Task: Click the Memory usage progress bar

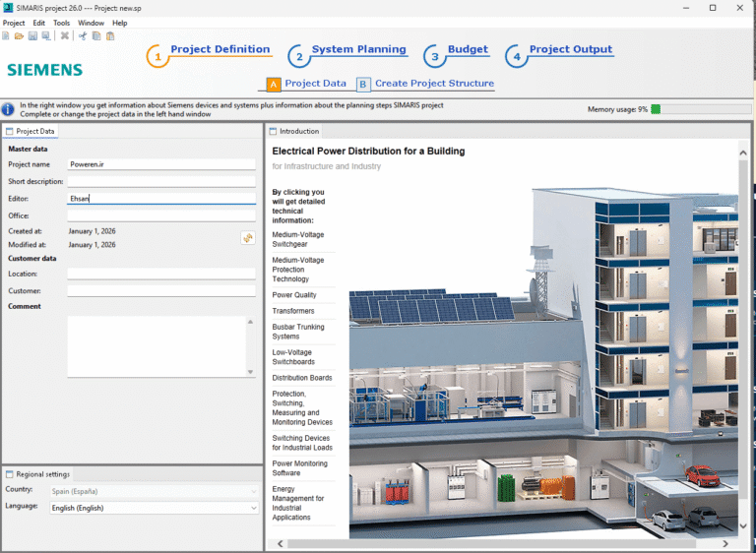Action: 701,109
